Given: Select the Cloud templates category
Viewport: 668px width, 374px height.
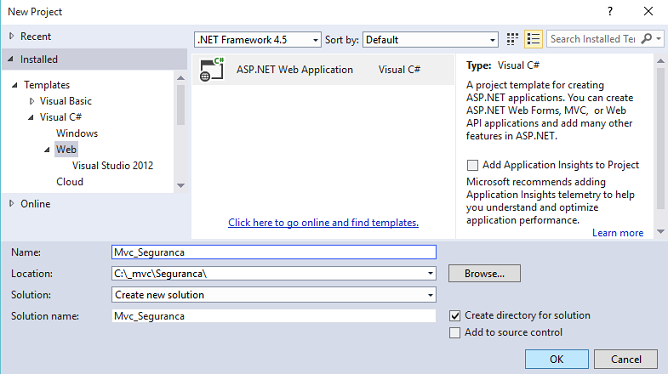Looking at the screenshot, I should pos(69,181).
